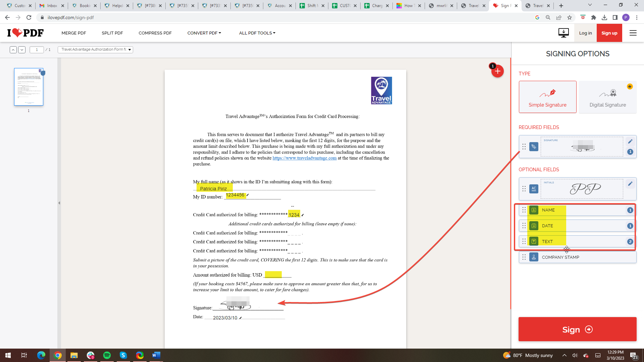
Task: Click the signature field pen icon
Action: (x=534, y=146)
